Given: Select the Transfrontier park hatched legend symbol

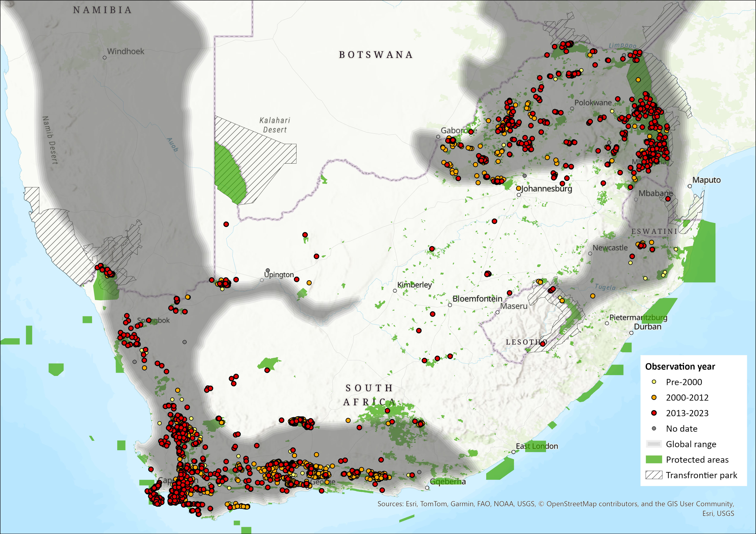Looking at the screenshot, I should coord(654,475).
